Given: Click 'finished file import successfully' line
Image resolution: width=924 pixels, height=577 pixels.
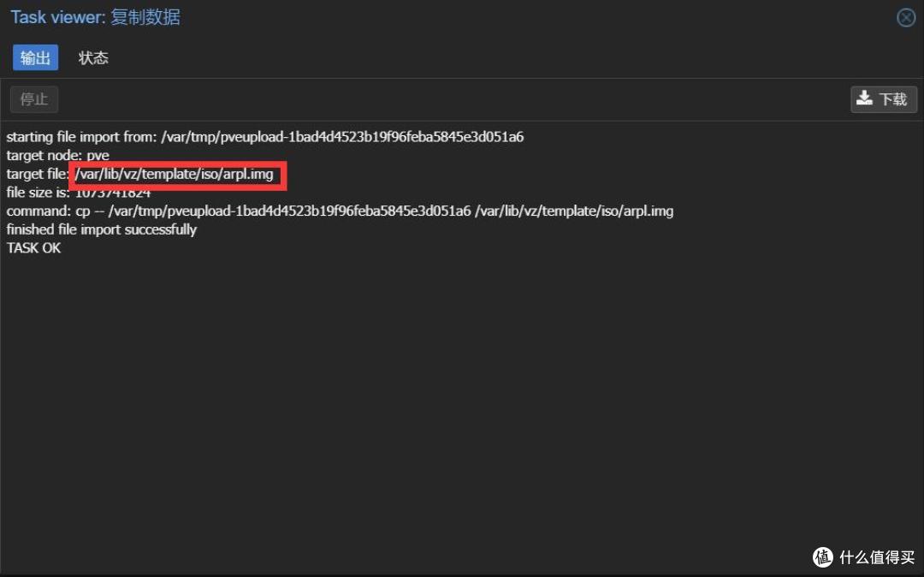Looking at the screenshot, I should tap(101, 229).
